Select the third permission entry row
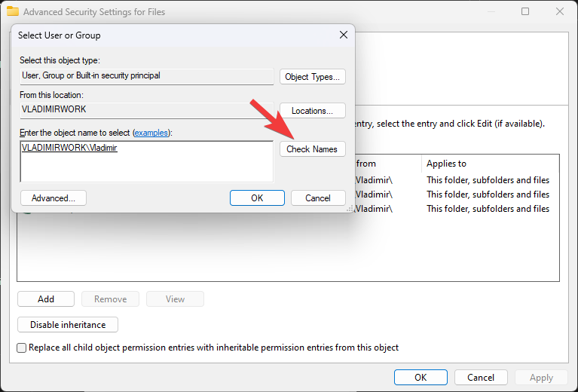 tap(452, 209)
